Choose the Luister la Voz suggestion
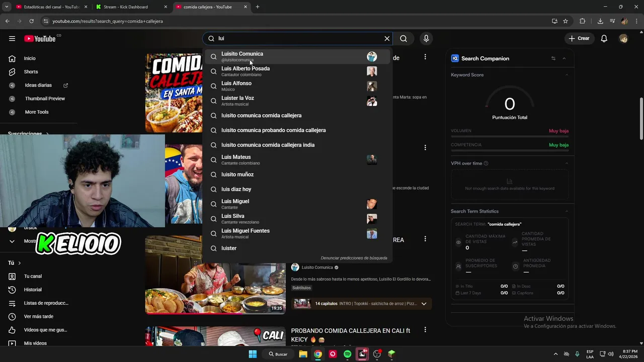The image size is (644, 362). click(297, 101)
